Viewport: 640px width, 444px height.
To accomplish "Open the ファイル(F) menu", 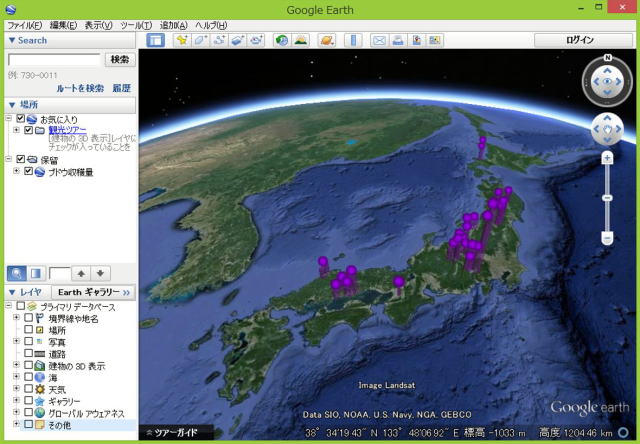I will (x=25, y=25).
